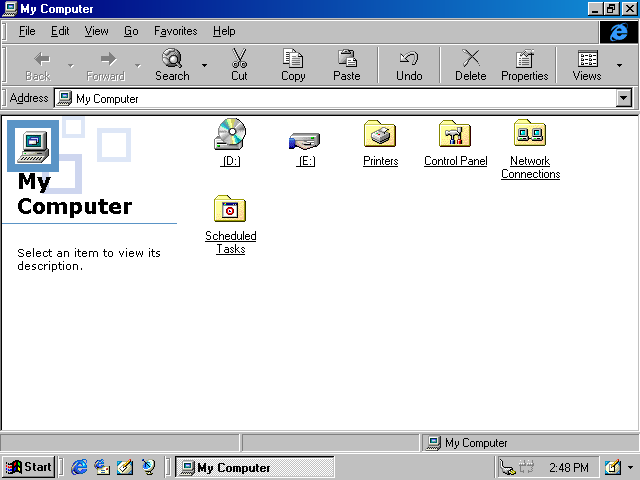Screen dimensions: 640x480
Task: Select the Printers folder icon
Action: coord(380,133)
